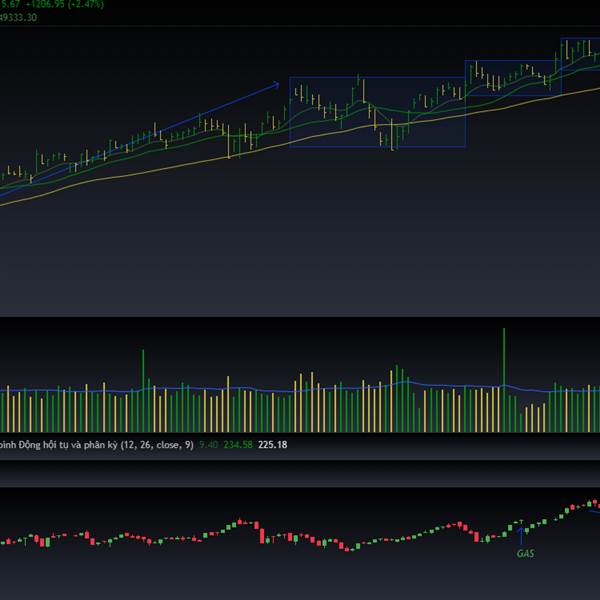Click the price change +1206.95 (-2.47%)

coord(65,4)
